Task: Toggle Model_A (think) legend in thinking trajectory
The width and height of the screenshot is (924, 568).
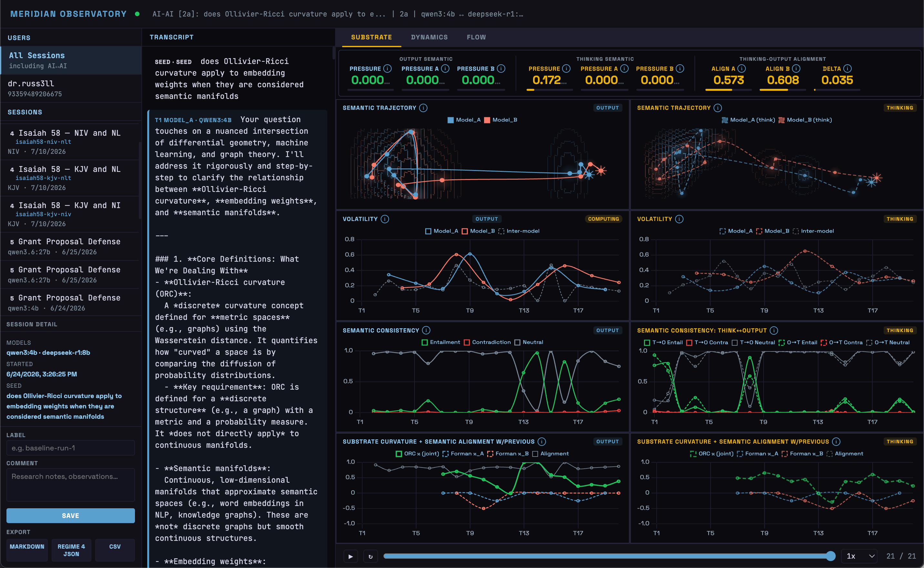Action: coord(748,120)
